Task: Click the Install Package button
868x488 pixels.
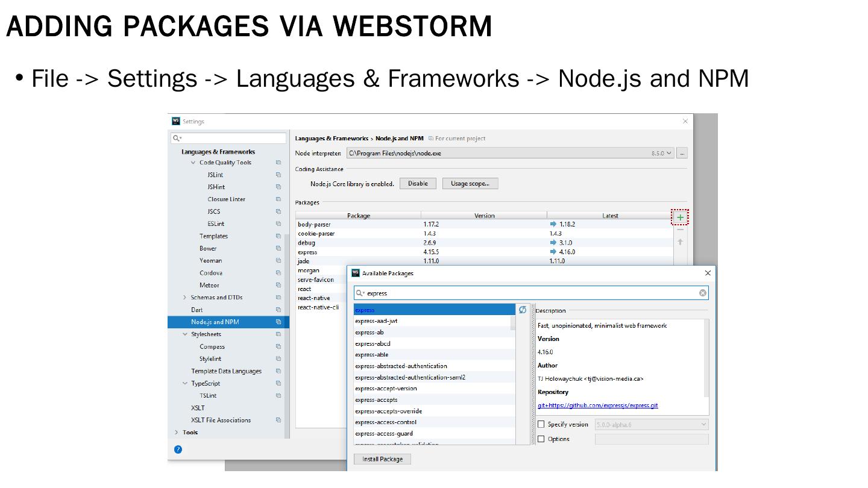Action: [x=382, y=459]
